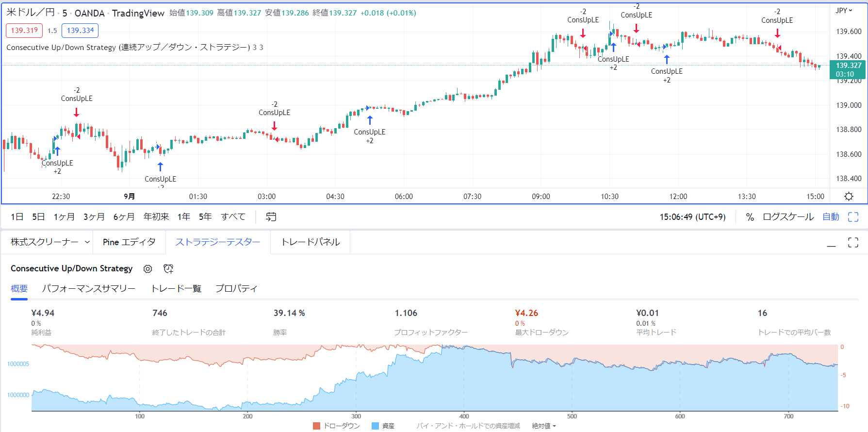Click the 勝率 39.14 % value
Screen dimensions: 868x432
(289, 313)
